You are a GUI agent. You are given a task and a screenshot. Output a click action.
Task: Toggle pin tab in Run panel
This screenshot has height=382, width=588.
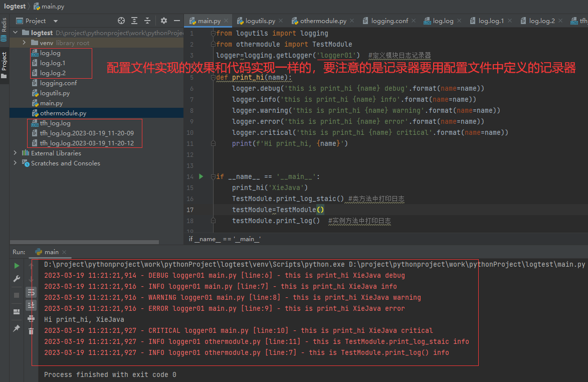pos(17,328)
